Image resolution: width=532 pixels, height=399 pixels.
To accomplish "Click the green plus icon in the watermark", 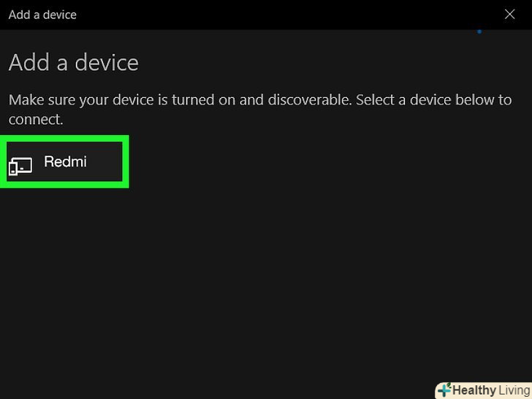I will [x=444, y=390].
